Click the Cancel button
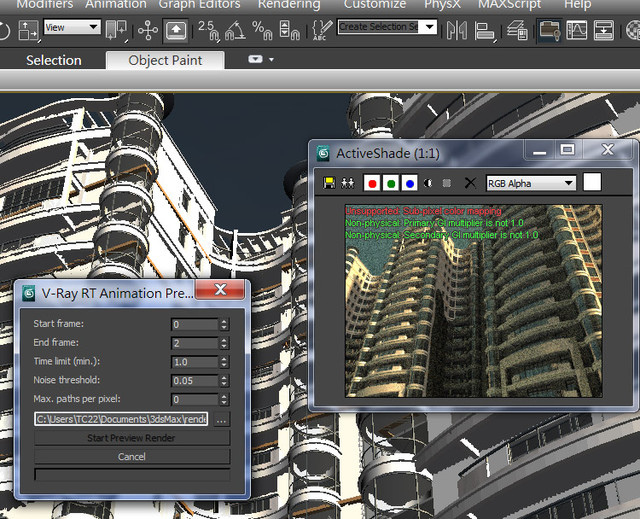Image resolution: width=640 pixels, height=519 pixels. [x=132, y=457]
